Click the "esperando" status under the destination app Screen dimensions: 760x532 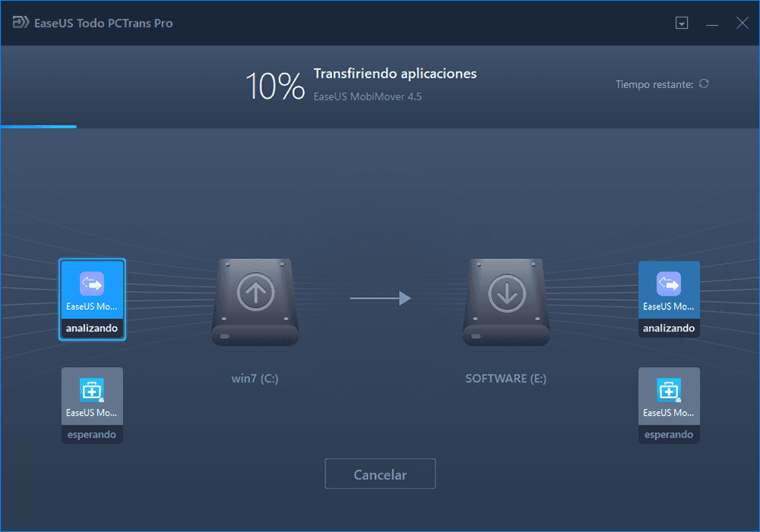pyautogui.click(x=669, y=434)
